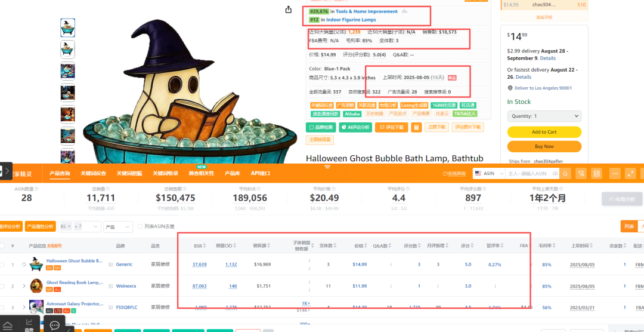Click the brand info icon beside Weinexra
This screenshot has width=644, height=332.
coord(110,286)
